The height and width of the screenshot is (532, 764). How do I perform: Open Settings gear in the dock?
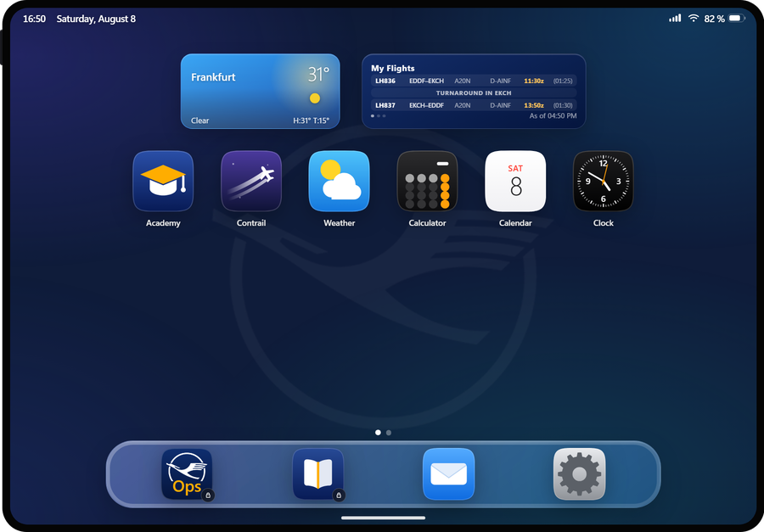point(579,474)
